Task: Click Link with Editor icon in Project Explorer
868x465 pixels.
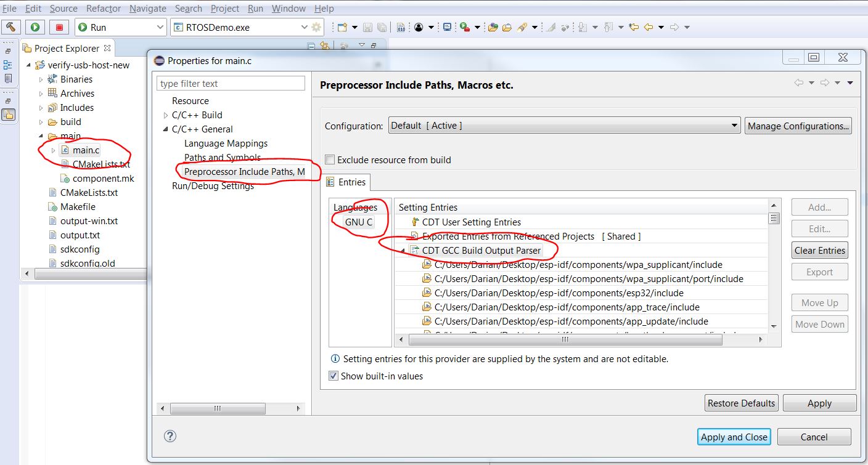Action: 325,46
